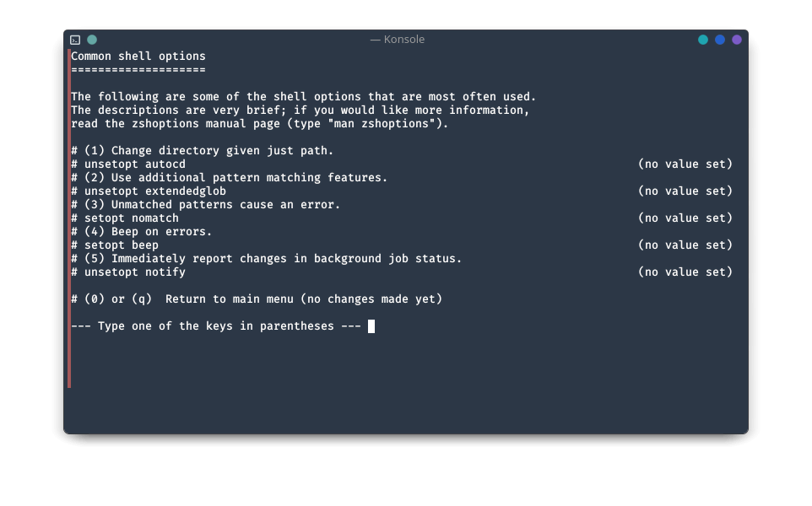Click the teal minimize dot in the title bar
The width and height of the screenshot is (812, 506).
click(x=703, y=40)
